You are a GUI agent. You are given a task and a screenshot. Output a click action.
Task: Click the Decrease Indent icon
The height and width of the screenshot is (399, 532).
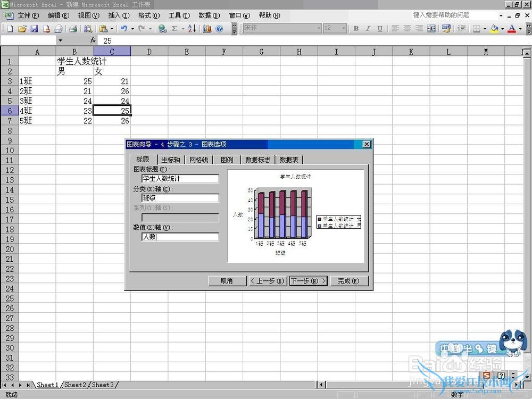click(461, 29)
